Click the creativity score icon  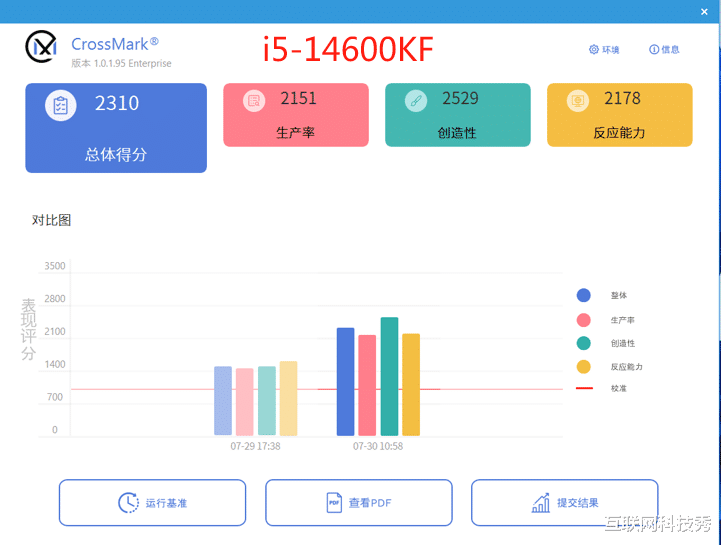pyautogui.click(x=416, y=100)
